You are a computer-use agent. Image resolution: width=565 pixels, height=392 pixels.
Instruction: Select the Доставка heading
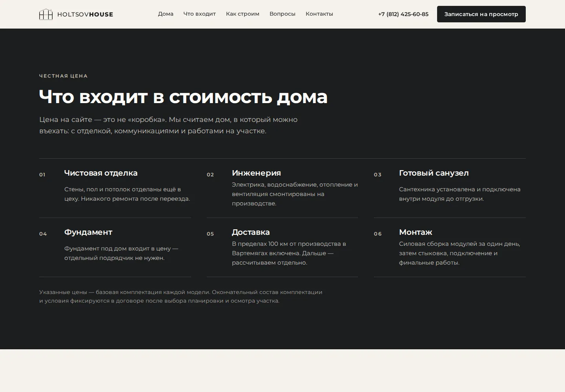click(x=251, y=232)
